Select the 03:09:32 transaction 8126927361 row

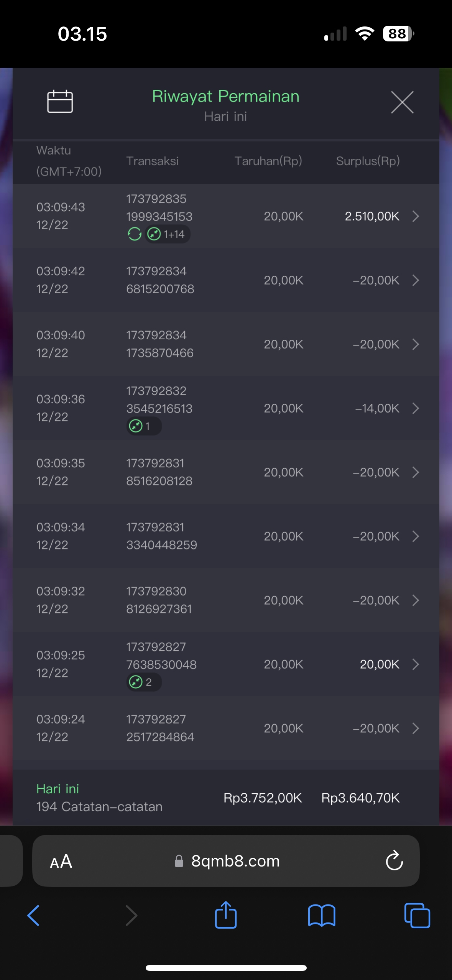(226, 600)
